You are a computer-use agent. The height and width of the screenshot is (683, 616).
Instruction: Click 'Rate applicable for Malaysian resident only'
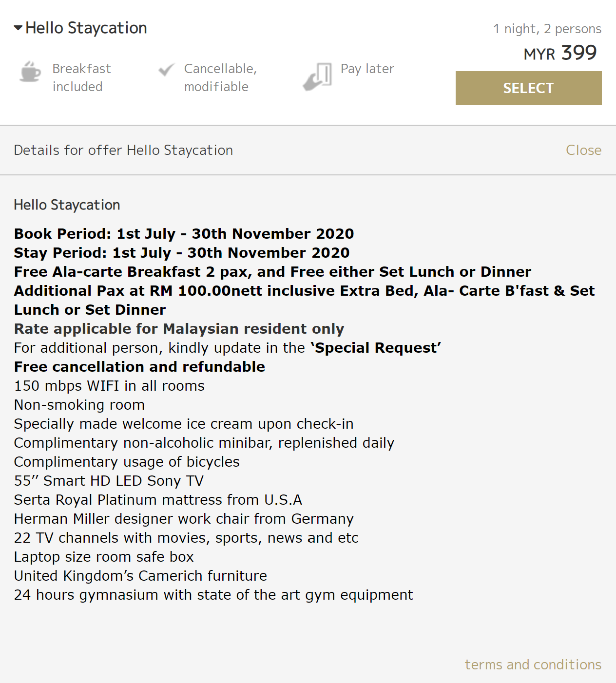(179, 329)
